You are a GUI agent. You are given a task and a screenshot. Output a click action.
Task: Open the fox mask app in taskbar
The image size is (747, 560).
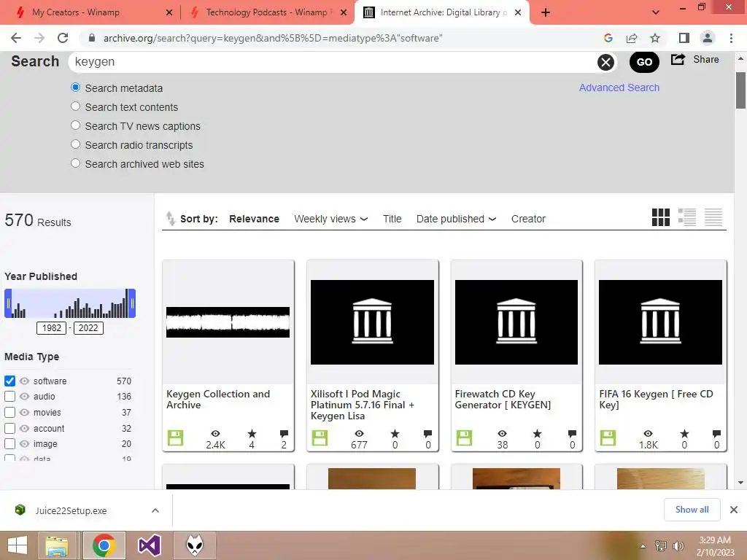[x=194, y=545]
